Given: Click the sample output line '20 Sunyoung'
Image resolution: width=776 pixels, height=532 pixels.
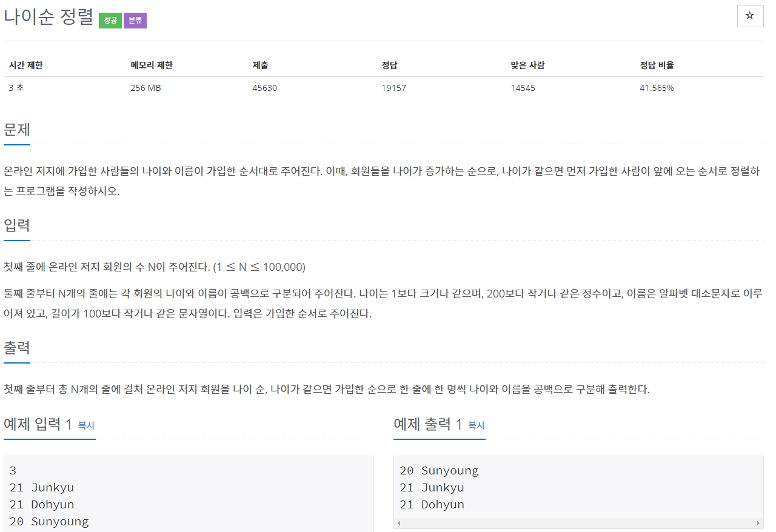Looking at the screenshot, I should (x=439, y=471).
